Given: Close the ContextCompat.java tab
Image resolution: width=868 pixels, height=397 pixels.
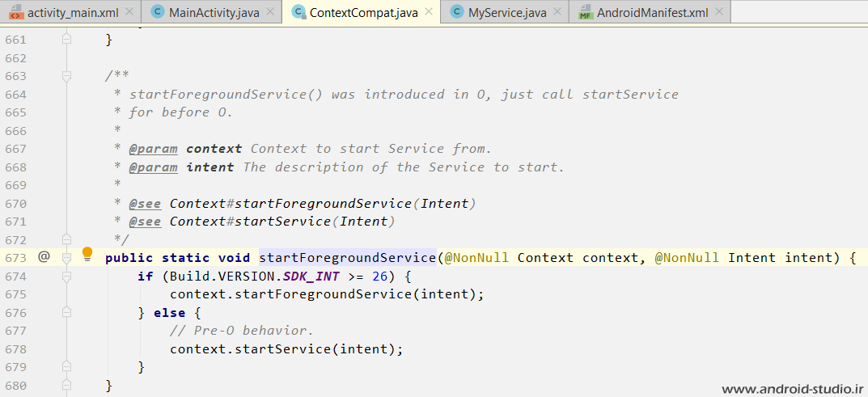Looking at the screenshot, I should click(429, 12).
